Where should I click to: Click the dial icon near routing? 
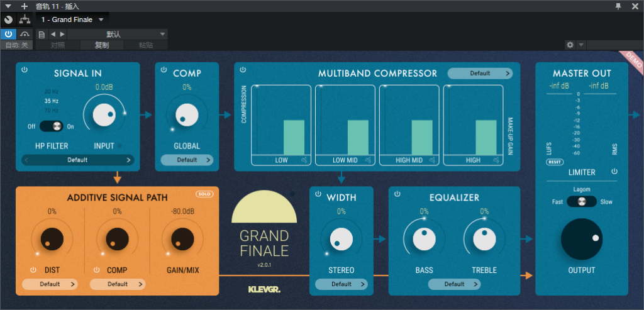click(8, 19)
